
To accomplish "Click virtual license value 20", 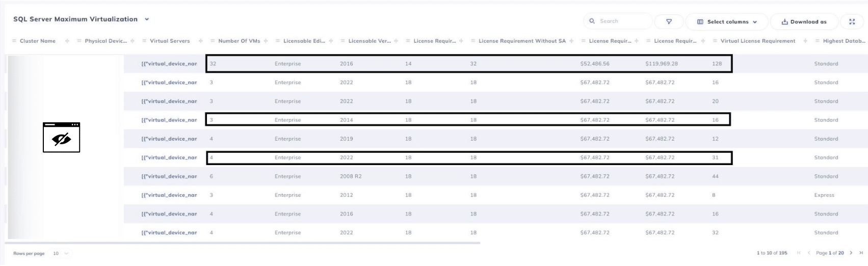I will [x=715, y=101].
